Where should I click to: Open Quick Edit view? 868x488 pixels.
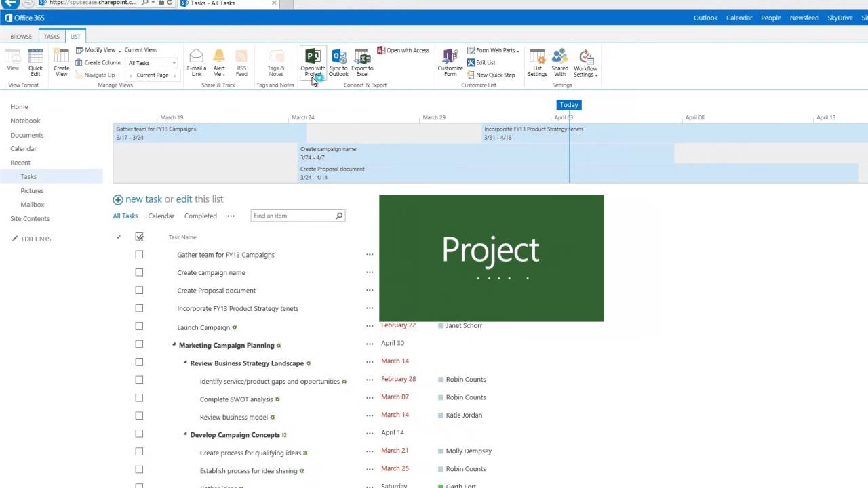click(35, 63)
